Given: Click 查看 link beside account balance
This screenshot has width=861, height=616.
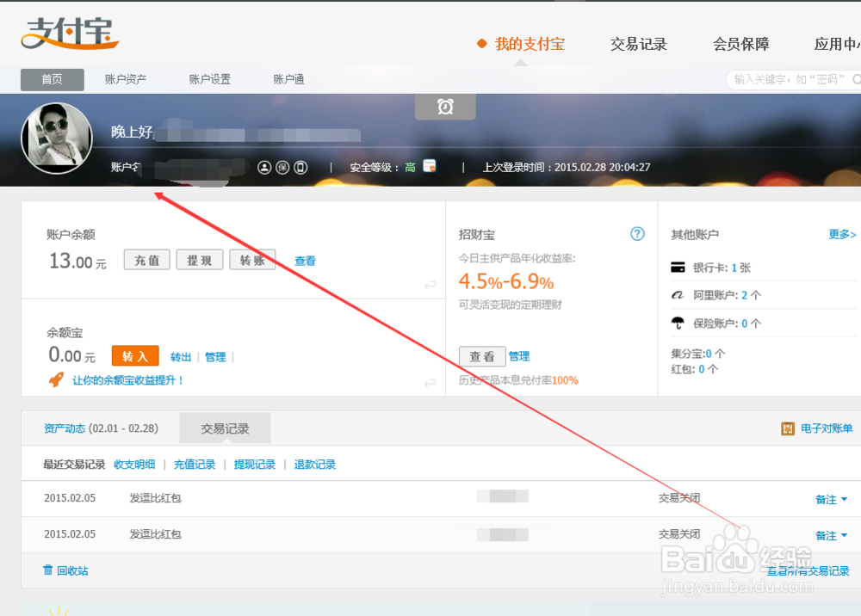Looking at the screenshot, I should 305,261.
